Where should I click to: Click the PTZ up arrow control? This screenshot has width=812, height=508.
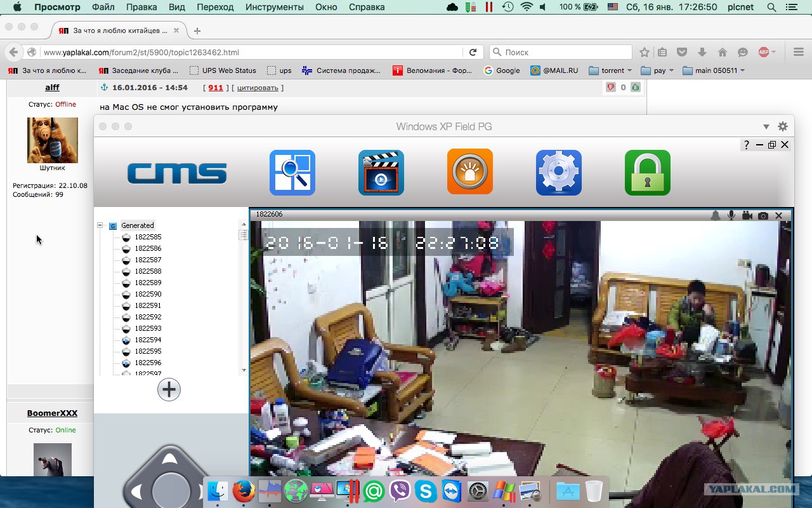pyautogui.click(x=169, y=458)
